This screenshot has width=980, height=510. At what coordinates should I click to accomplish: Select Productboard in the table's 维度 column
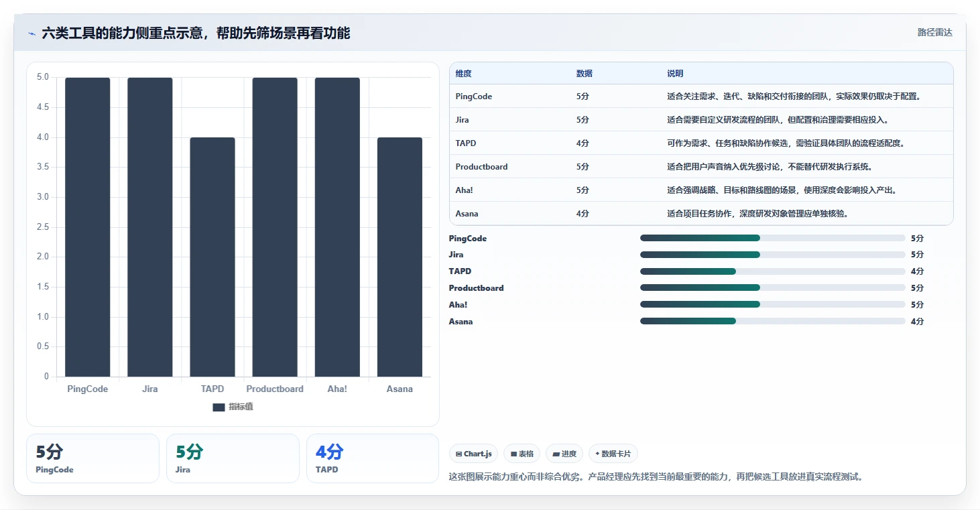(481, 167)
